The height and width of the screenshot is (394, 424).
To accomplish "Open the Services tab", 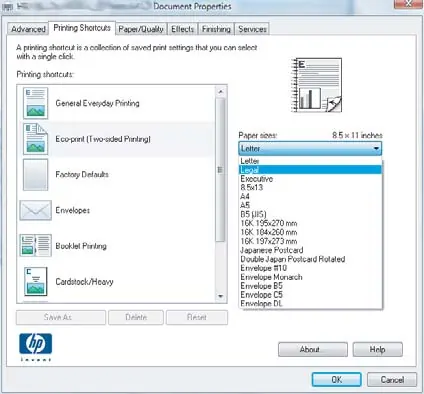I will pos(252,29).
